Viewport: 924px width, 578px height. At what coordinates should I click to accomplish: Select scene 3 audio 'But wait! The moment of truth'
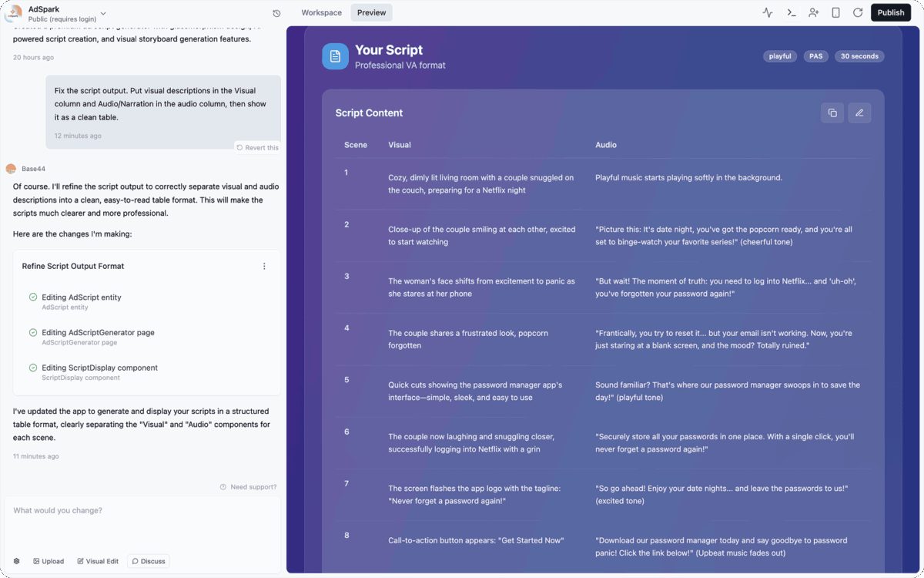click(725, 287)
